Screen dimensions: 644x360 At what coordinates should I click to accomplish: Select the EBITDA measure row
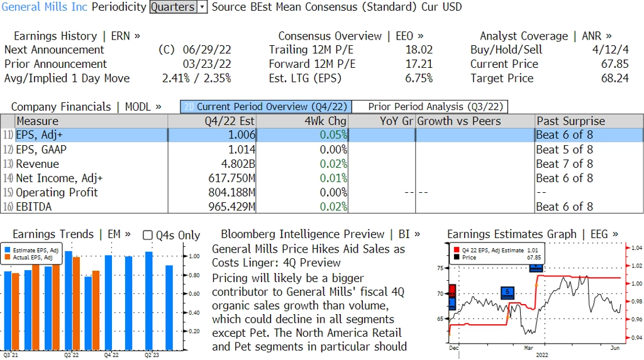[321, 207]
